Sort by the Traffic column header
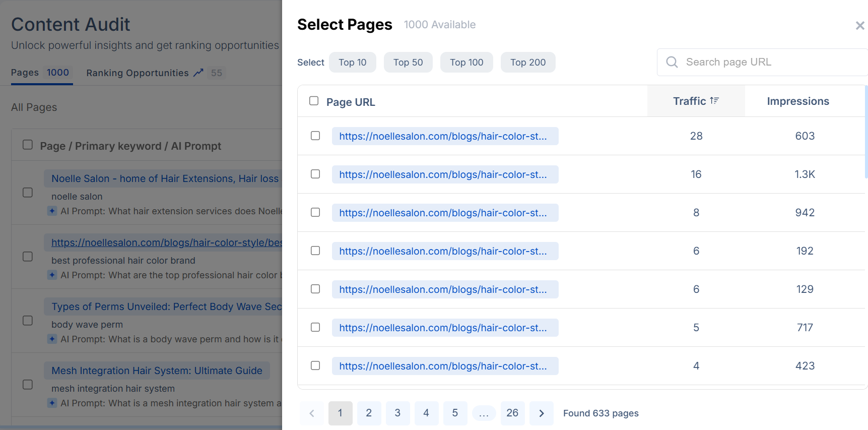The width and height of the screenshot is (868, 430). 696,101
